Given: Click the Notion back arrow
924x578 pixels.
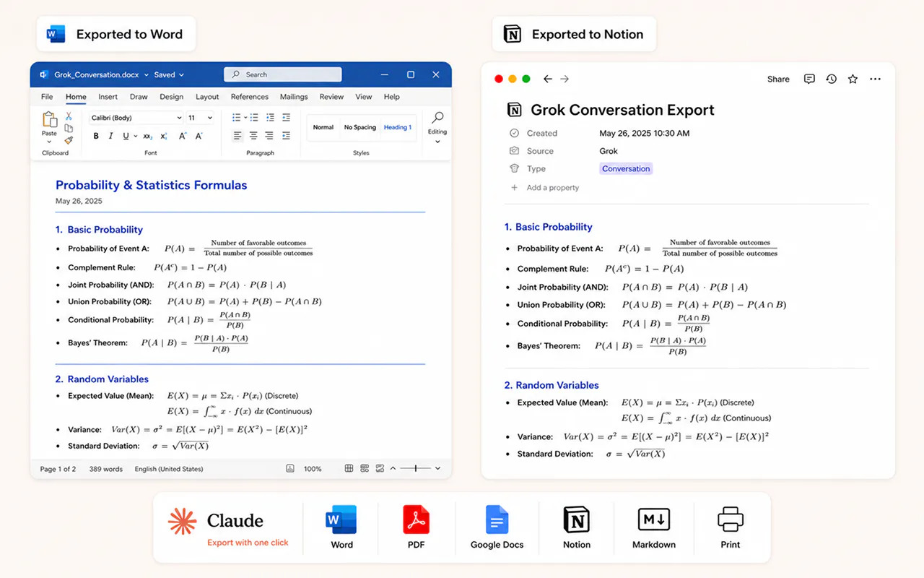Looking at the screenshot, I should click(548, 79).
